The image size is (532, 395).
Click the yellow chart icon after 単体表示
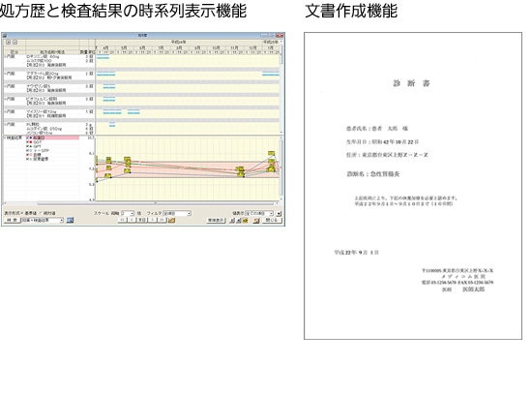click(245, 221)
